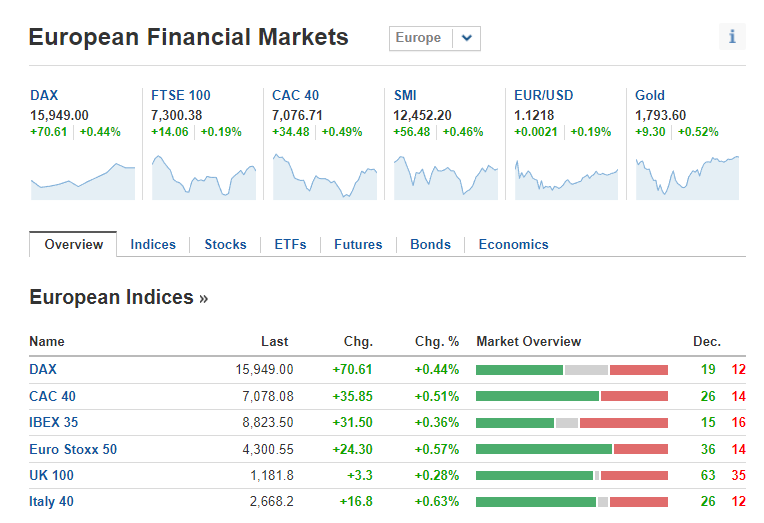Open UK 100 index link
Screen dimensions: 764x523
point(51,475)
